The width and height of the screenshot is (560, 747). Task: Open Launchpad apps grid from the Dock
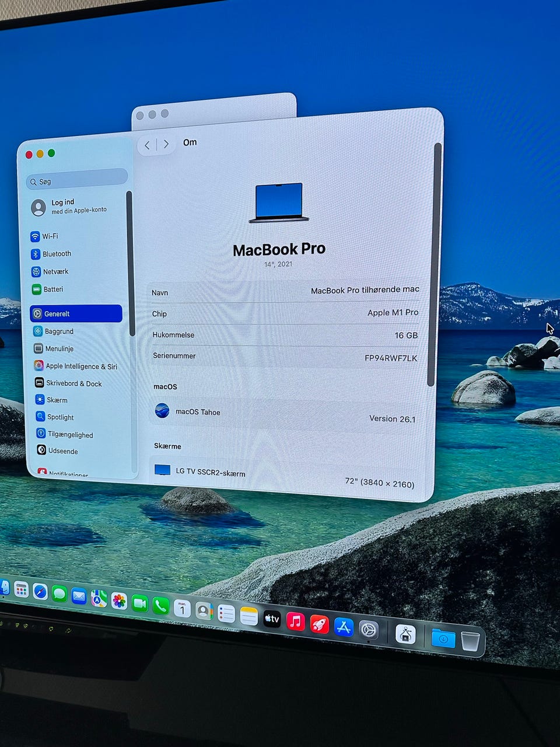pos(21,589)
